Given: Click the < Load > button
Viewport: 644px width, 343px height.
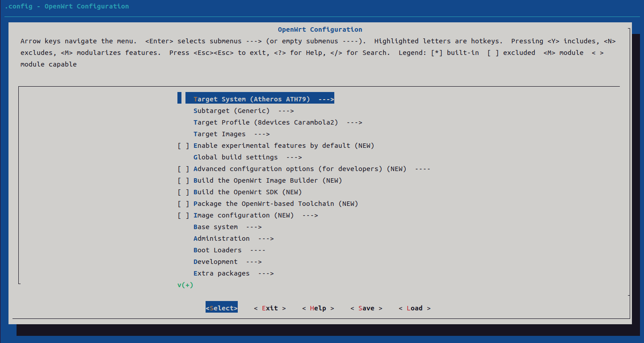Looking at the screenshot, I should [x=414, y=308].
